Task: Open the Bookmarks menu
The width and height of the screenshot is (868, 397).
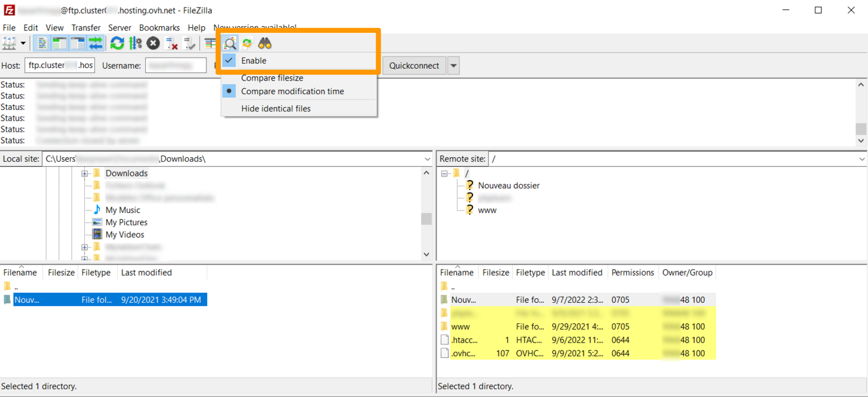Action: pyautogui.click(x=159, y=28)
